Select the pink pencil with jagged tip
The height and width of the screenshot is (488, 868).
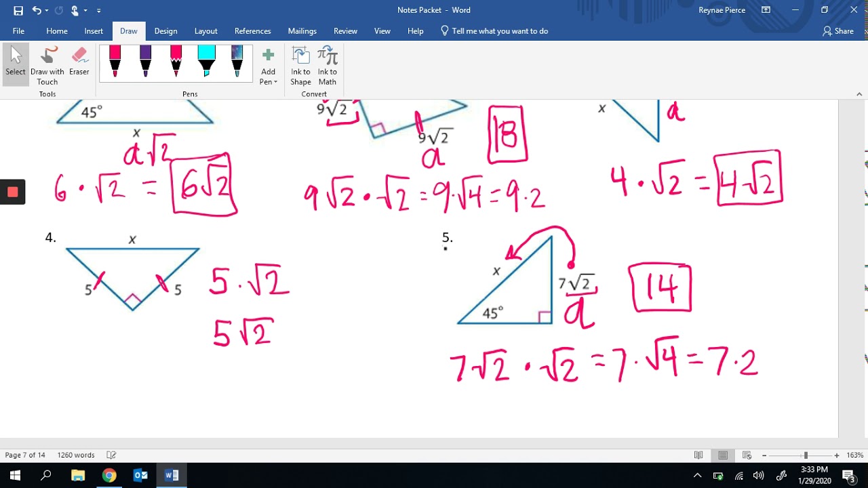pyautogui.click(x=176, y=61)
